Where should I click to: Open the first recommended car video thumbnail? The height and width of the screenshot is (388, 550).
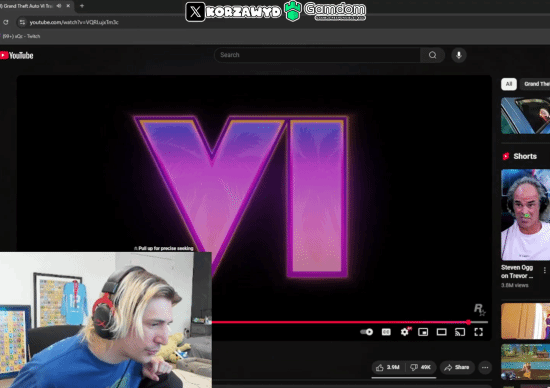pyautogui.click(x=525, y=116)
